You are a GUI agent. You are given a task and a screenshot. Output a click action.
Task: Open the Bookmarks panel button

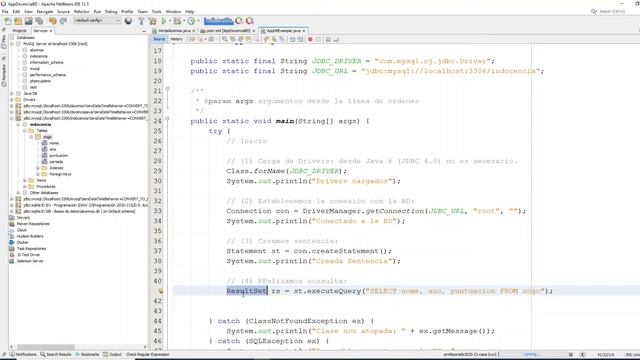87,354
